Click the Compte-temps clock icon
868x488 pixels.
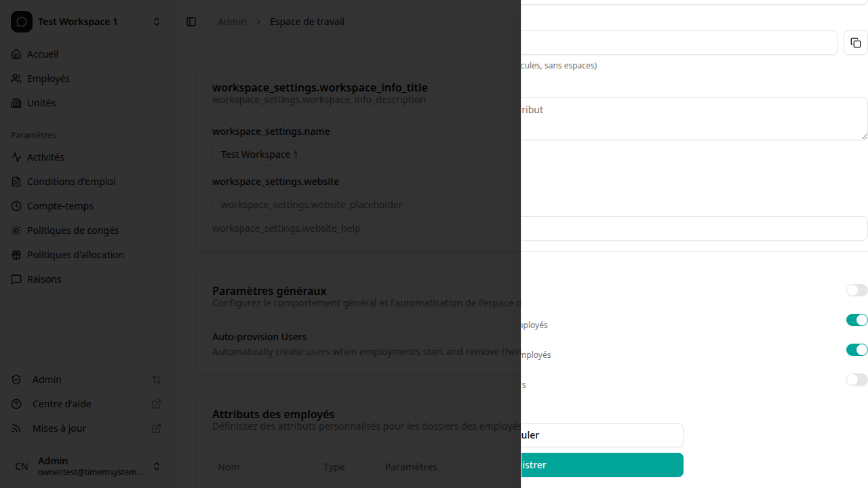tap(16, 206)
